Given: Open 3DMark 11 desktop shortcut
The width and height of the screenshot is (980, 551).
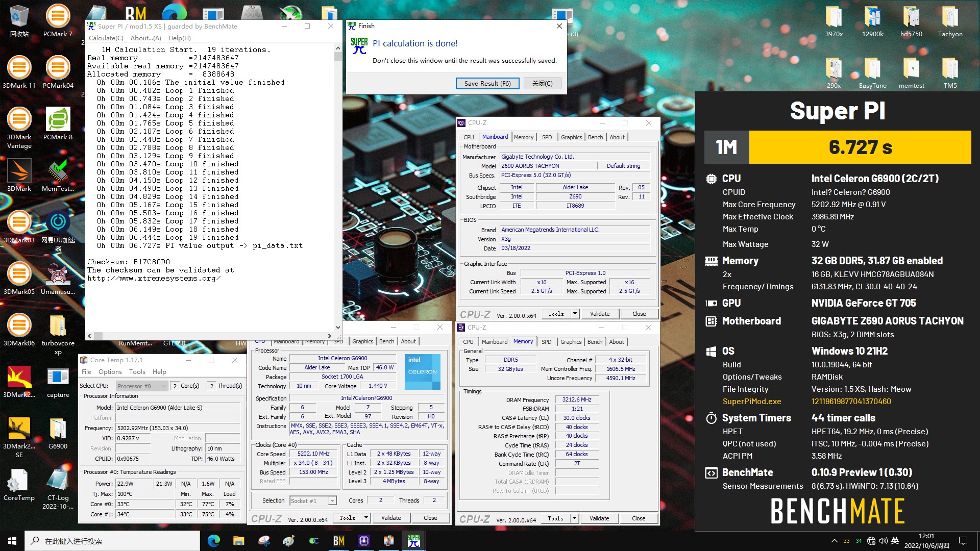Looking at the screenshot, I should click(19, 72).
